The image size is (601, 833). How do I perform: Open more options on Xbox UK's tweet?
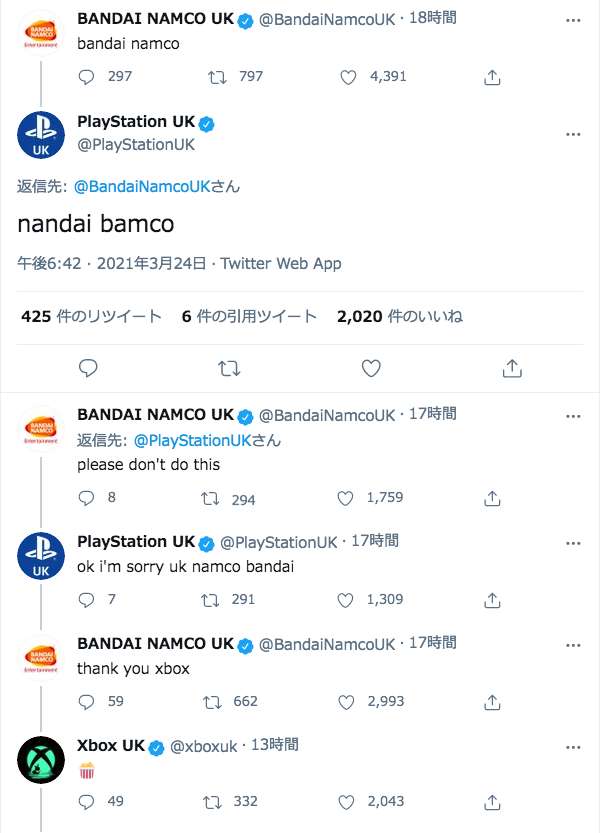point(573,746)
